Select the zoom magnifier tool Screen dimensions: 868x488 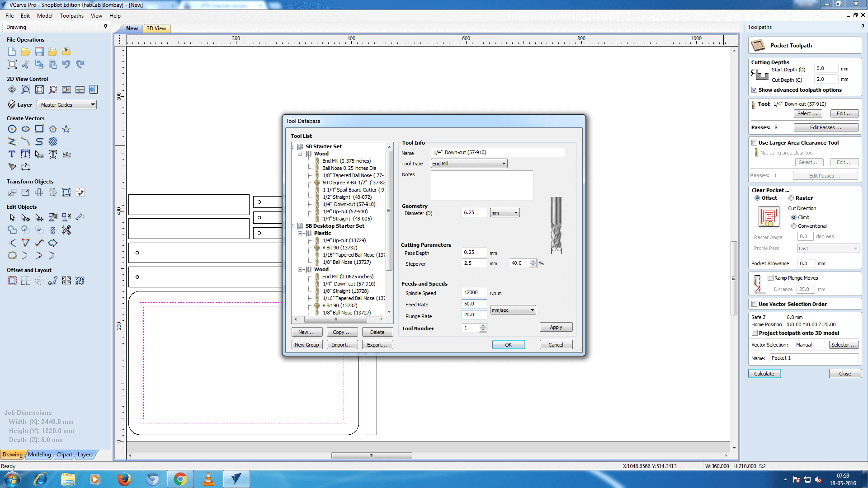[26, 89]
